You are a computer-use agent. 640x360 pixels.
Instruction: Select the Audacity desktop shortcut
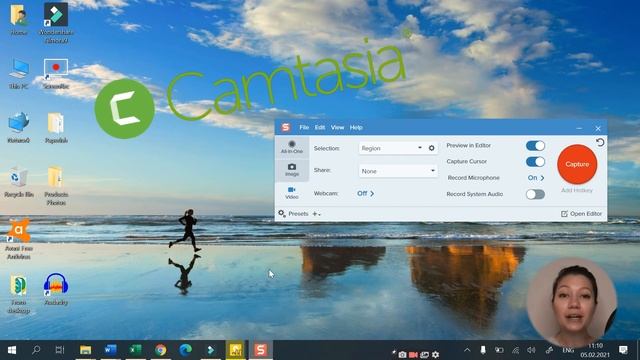[56, 289]
